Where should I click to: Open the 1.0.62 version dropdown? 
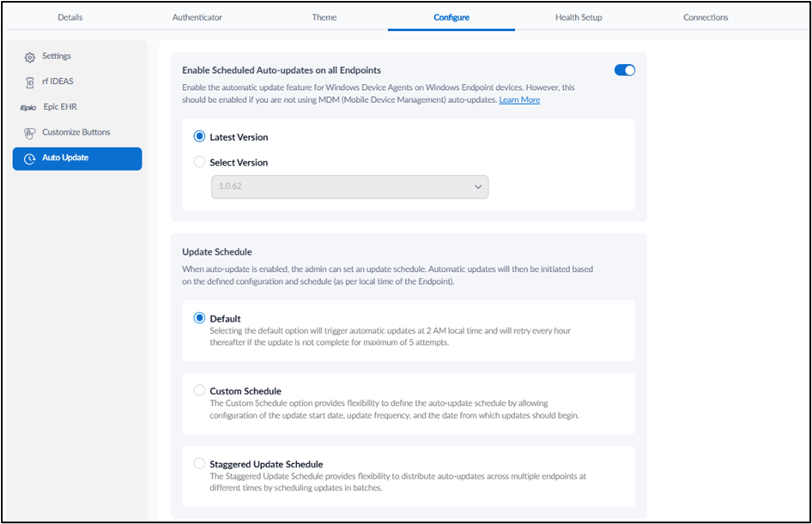349,187
